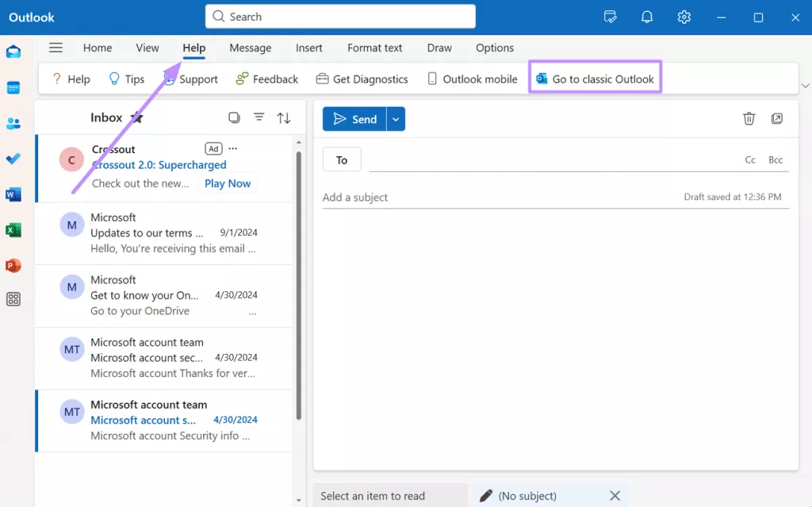
Task: Switch to the Home tab
Action: coord(98,48)
